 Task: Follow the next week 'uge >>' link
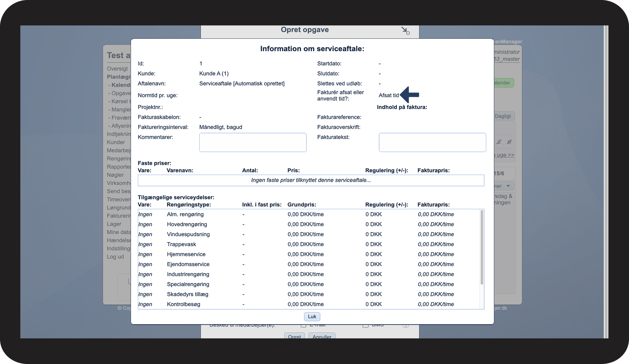click(x=505, y=155)
